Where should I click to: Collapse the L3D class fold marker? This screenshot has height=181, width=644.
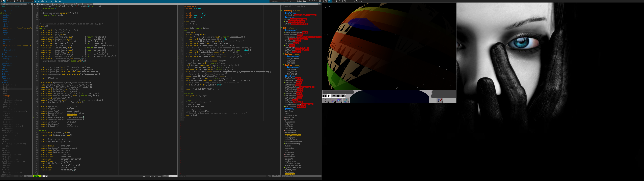(282, 28)
